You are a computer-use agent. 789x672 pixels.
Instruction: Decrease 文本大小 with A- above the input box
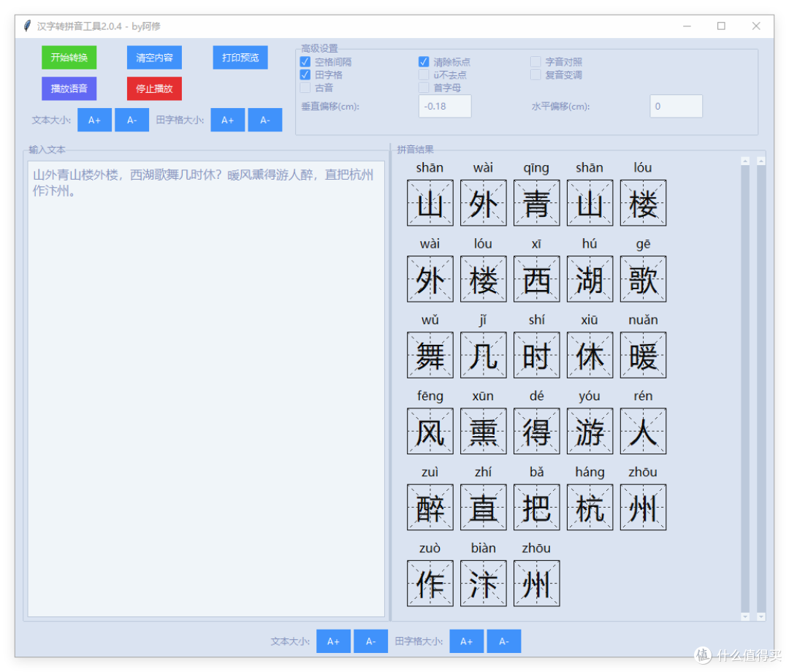[131, 121]
